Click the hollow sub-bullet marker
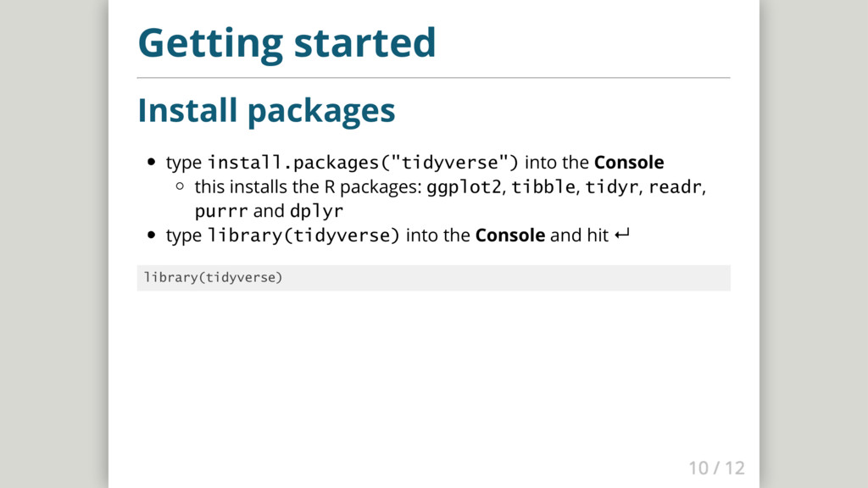868x488 pixels. 180,186
